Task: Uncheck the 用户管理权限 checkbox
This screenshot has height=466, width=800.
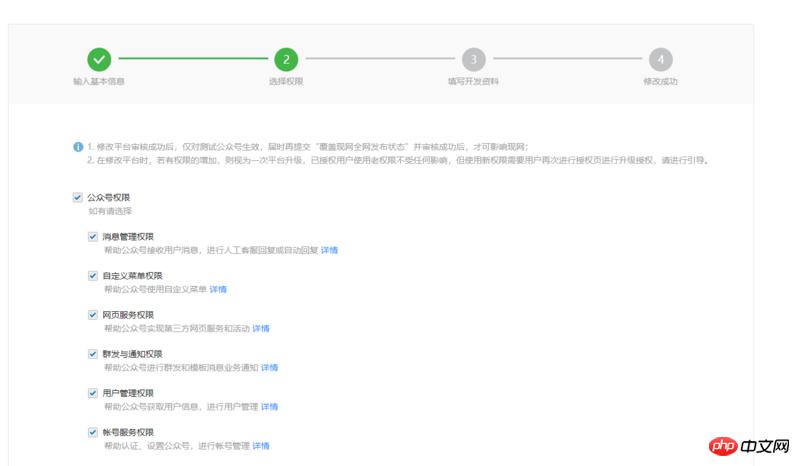Action: coord(93,393)
